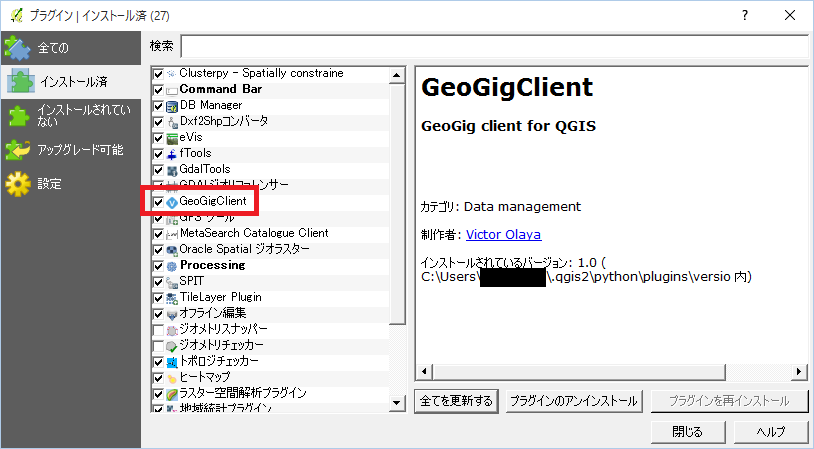The width and height of the screenshot is (814, 449).
Task: Click the 全てを更新する button
Action: coord(456,401)
